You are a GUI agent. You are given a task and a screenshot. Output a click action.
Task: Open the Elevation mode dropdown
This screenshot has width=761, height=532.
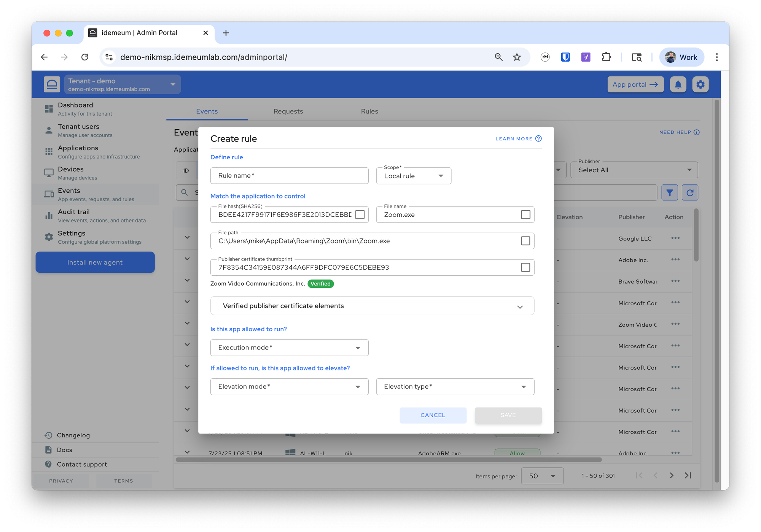tap(289, 387)
